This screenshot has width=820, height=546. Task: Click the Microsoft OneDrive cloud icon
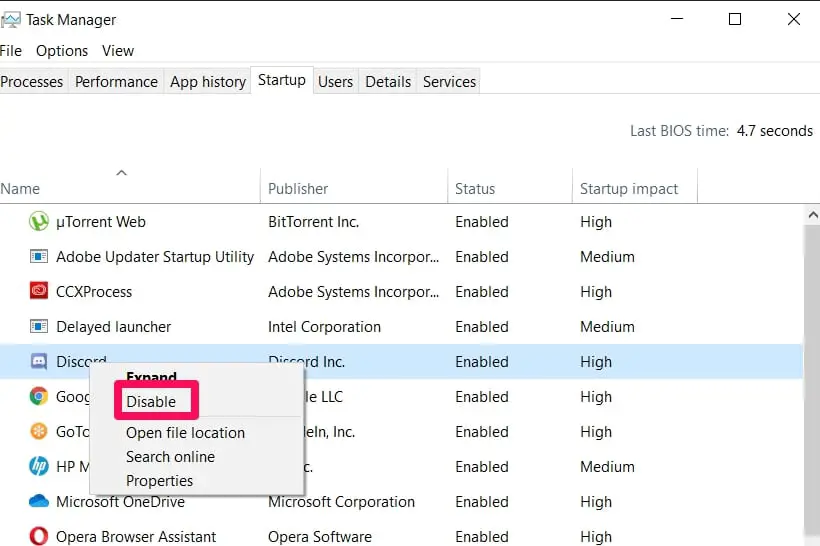[39, 501]
